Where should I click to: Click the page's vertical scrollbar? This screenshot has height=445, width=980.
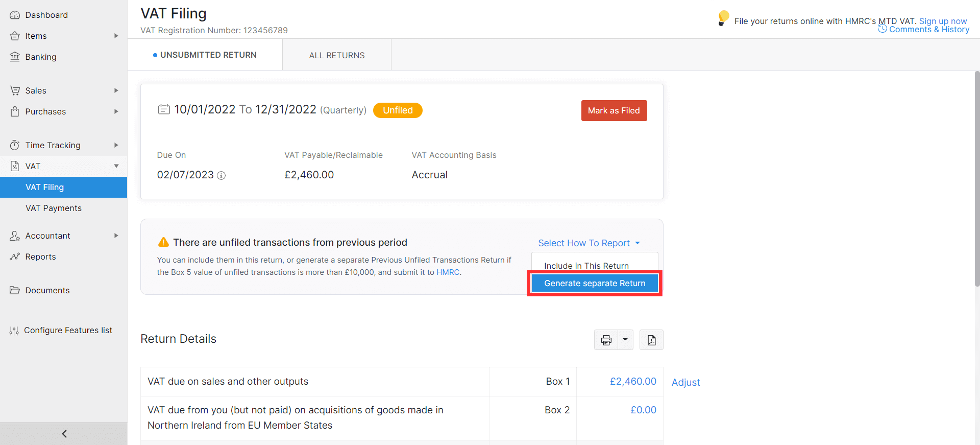(x=977, y=179)
